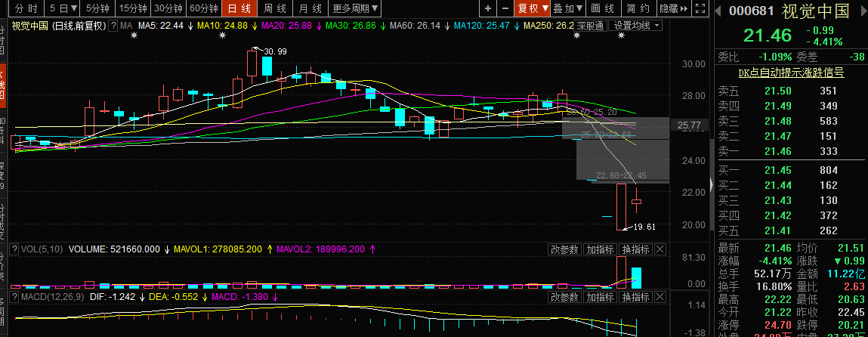Toggle the 画线 drawing tools
Screen dimensions: 868x337
[x=602, y=9]
